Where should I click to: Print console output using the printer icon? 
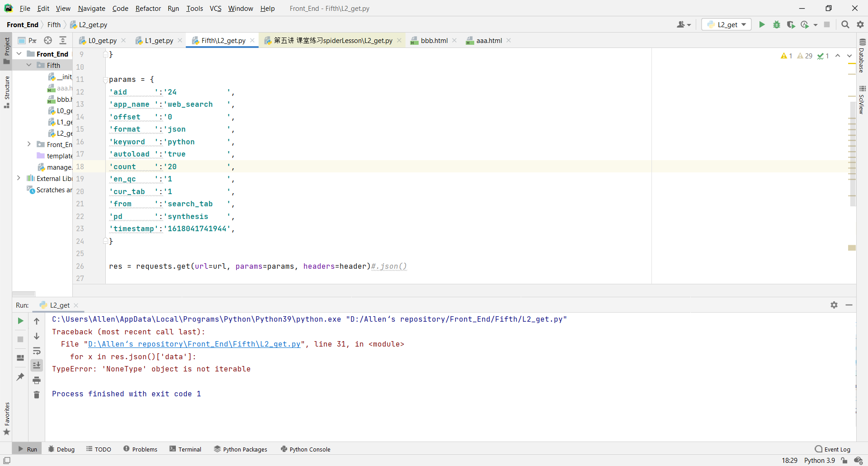tap(37, 380)
